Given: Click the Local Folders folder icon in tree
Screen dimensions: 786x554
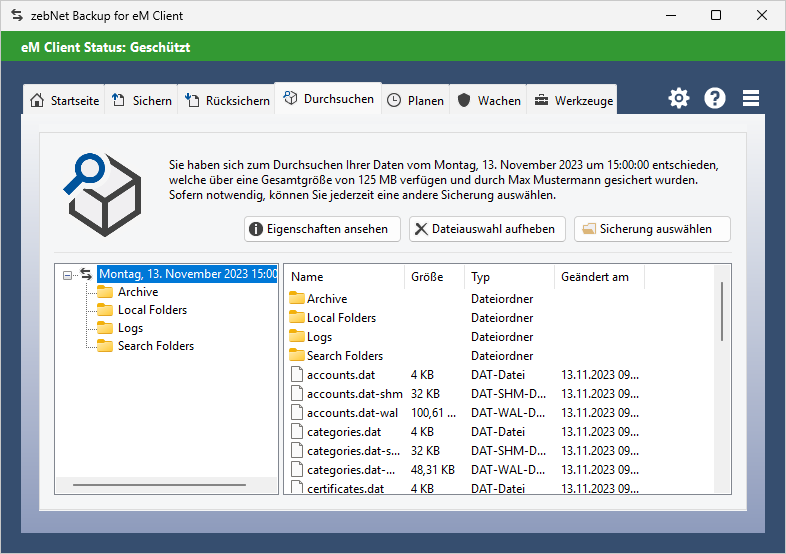Looking at the screenshot, I should (105, 310).
